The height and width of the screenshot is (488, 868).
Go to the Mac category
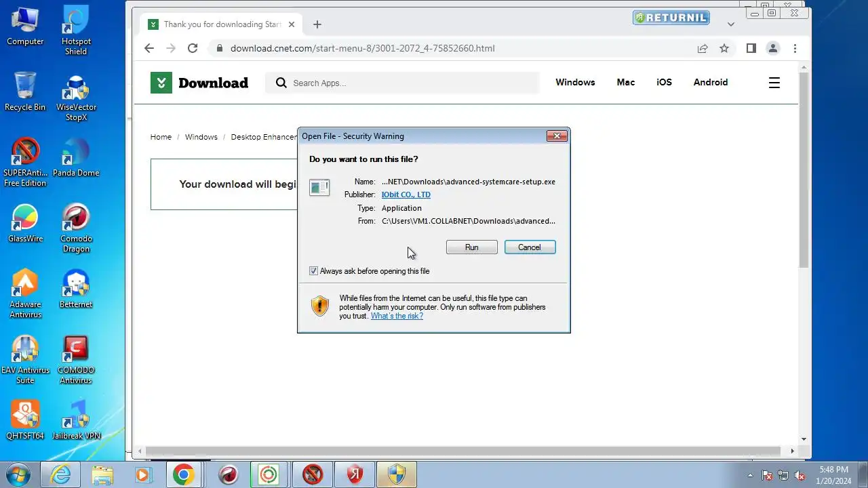[x=626, y=82]
